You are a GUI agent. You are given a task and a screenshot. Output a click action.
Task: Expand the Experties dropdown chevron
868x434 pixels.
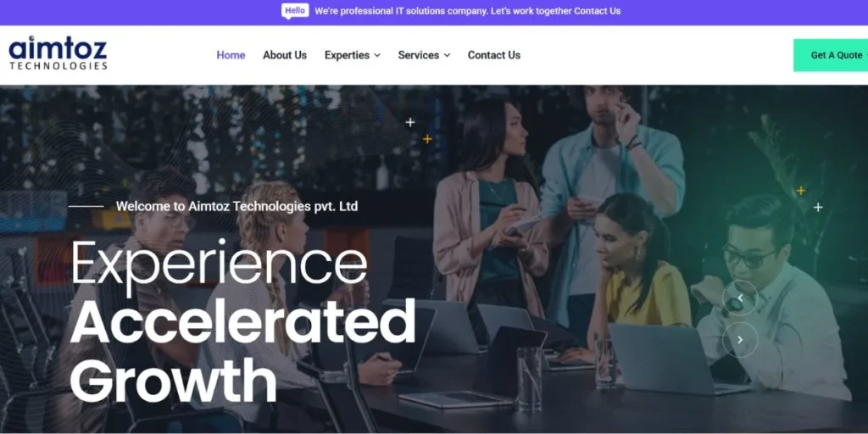(377, 55)
